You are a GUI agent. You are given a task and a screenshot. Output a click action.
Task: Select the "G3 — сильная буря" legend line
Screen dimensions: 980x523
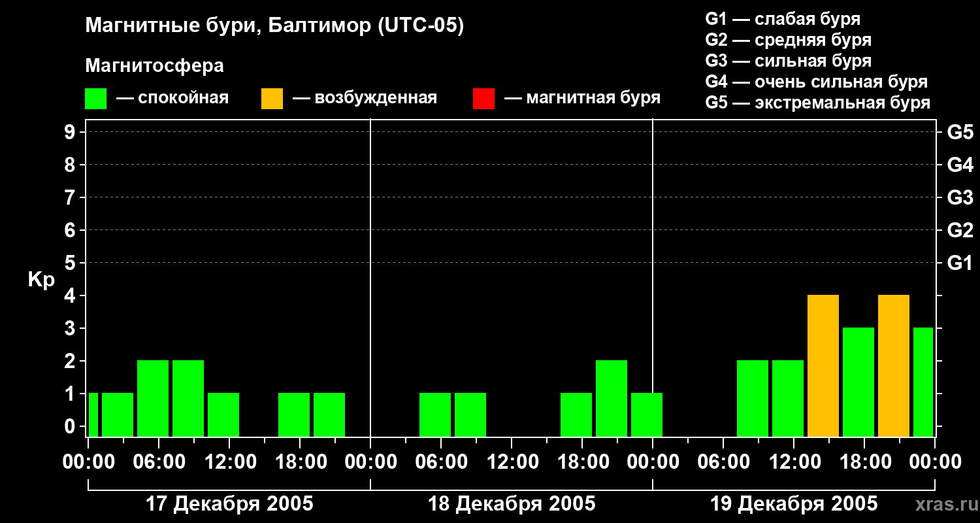(788, 61)
